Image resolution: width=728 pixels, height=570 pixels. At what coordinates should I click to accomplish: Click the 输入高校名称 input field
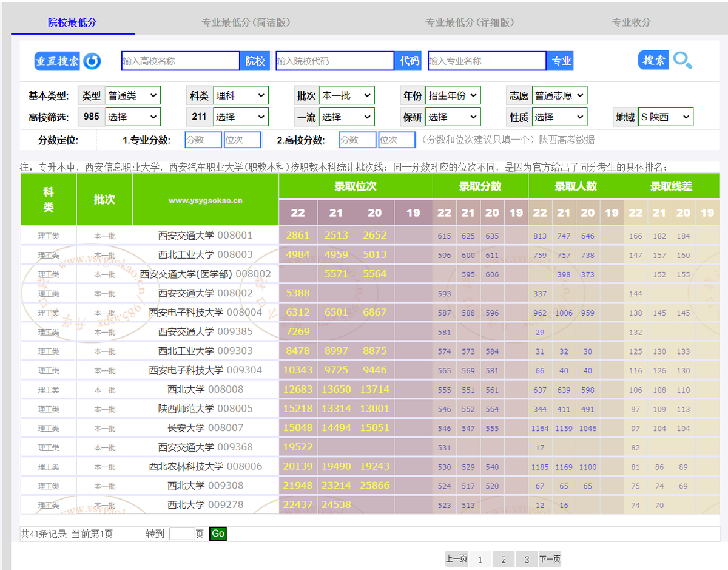(180, 61)
